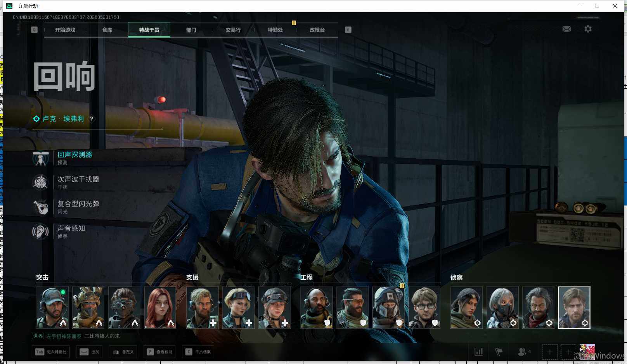Image resolution: width=627 pixels, height=364 pixels.
Task: Go to the 交易行 tab
Action: (x=233, y=30)
